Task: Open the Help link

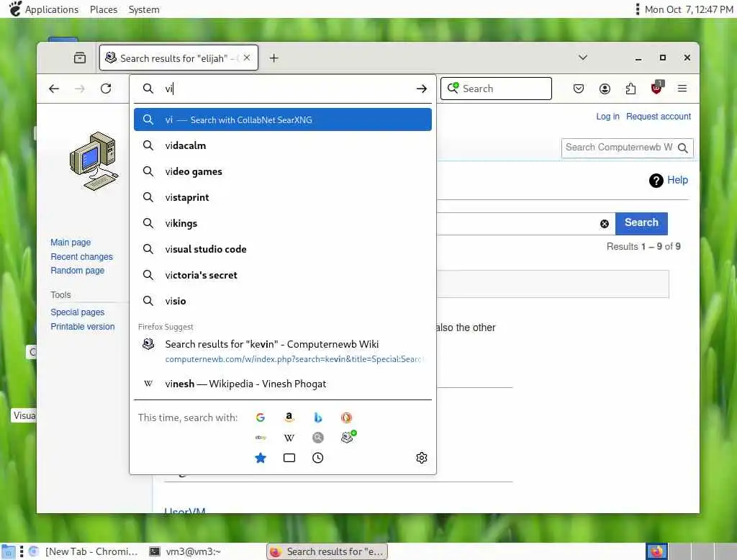Action: [x=677, y=180]
